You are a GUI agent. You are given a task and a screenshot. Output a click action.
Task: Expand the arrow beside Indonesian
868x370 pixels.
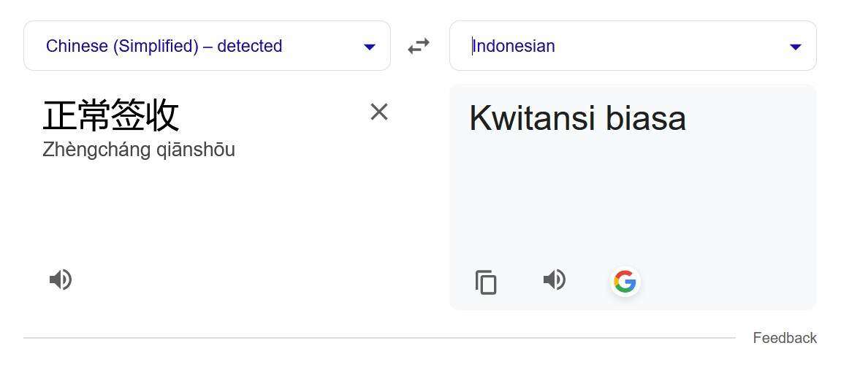click(x=796, y=47)
